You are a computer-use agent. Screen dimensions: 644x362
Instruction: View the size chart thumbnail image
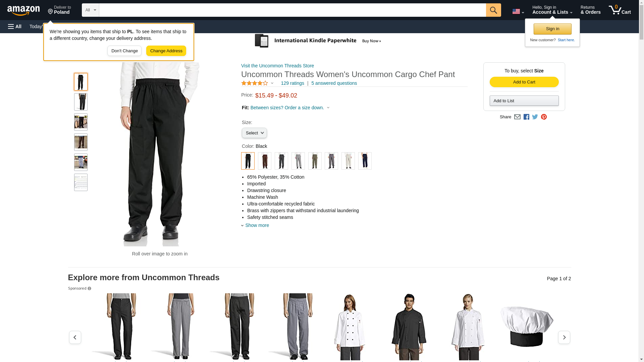(81, 182)
